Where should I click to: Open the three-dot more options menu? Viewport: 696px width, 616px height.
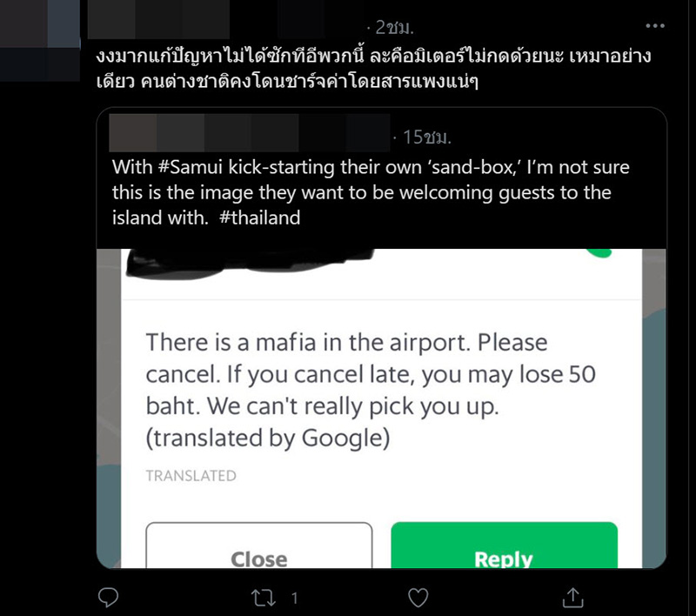[655, 26]
